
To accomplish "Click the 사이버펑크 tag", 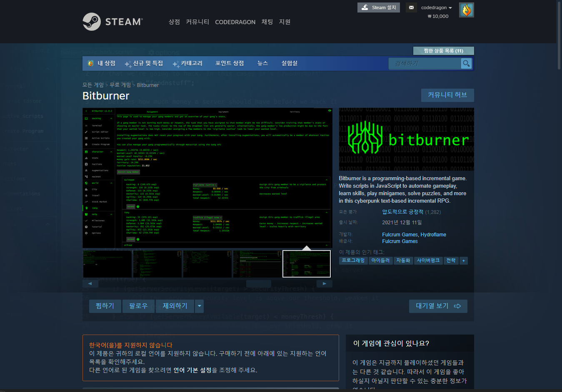I will 428,261.
